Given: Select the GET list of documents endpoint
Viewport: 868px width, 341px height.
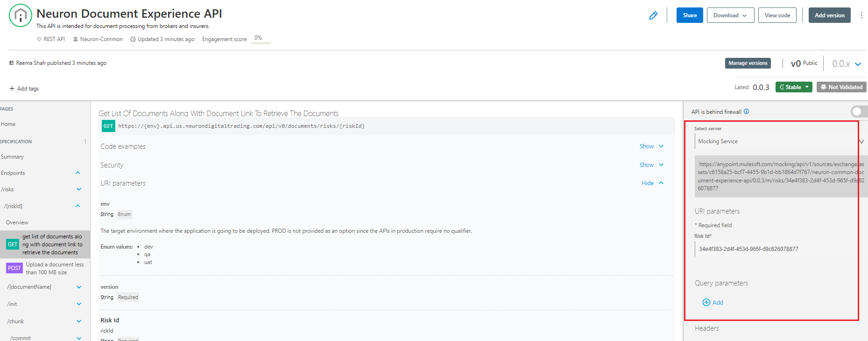Looking at the screenshot, I should 45,244.
